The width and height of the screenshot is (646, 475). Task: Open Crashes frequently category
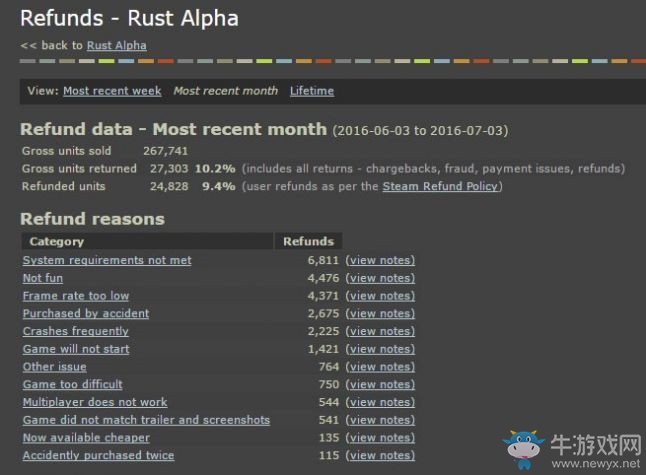coord(75,331)
